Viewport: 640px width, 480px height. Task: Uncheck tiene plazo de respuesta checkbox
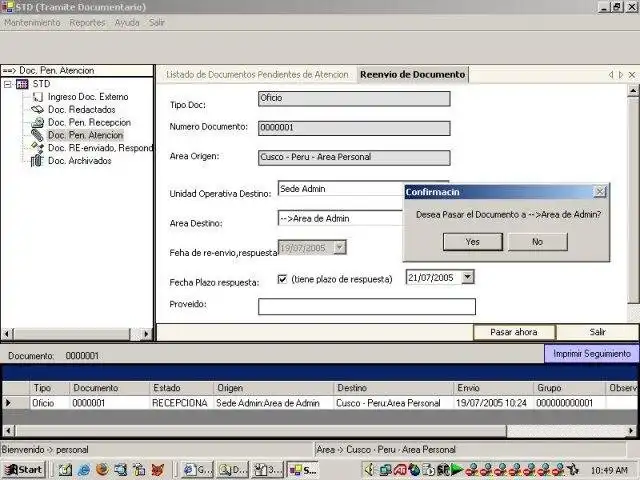pos(282,279)
